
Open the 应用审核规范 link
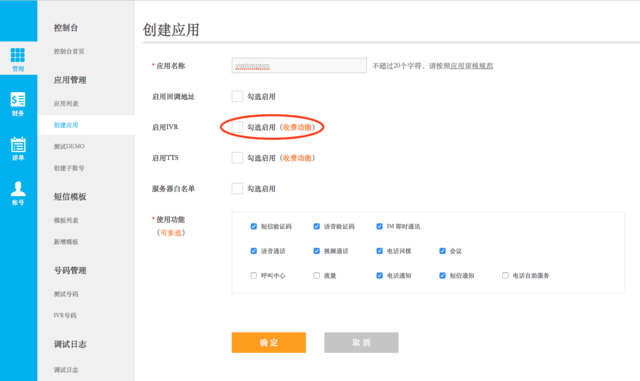(471, 66)
